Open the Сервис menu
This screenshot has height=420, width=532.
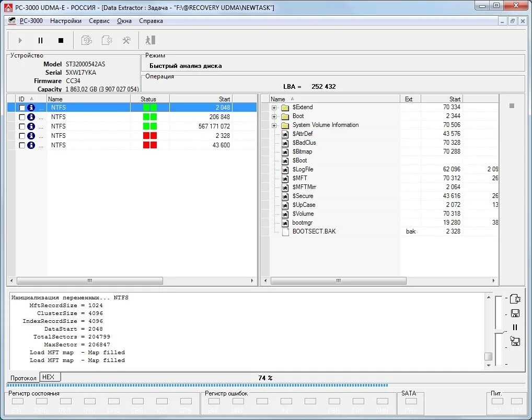tap(99, 21)
